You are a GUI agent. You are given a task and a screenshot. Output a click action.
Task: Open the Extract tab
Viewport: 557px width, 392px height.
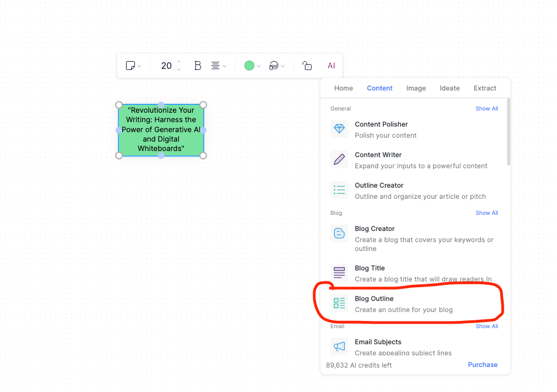coord(485,88)
